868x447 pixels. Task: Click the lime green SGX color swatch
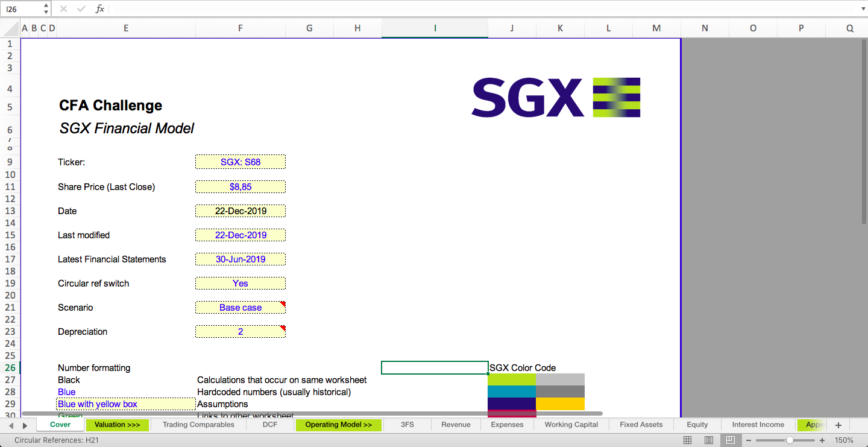(x=512, y=379)
